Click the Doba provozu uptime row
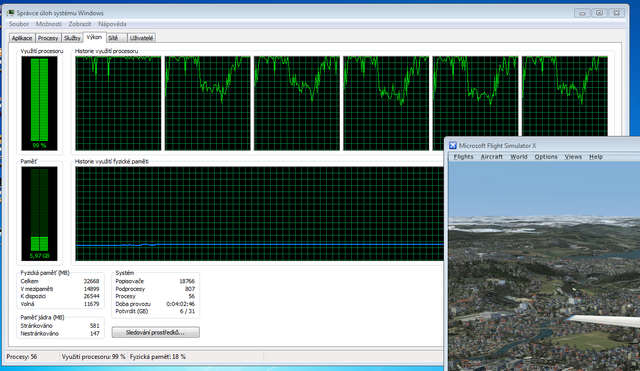640x371 pixels. click(x=155, y=304)
